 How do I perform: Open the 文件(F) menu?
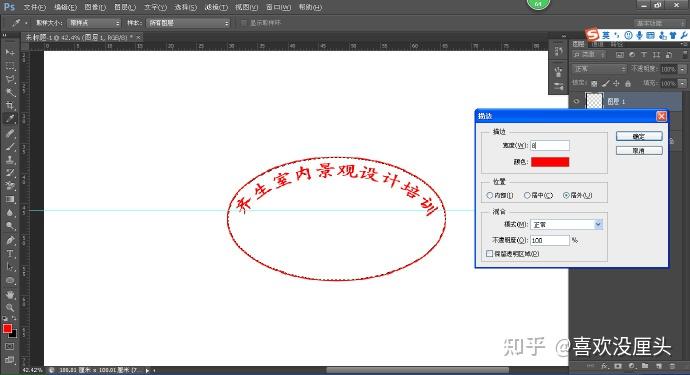pyautogui.click(x=34, y=7)
